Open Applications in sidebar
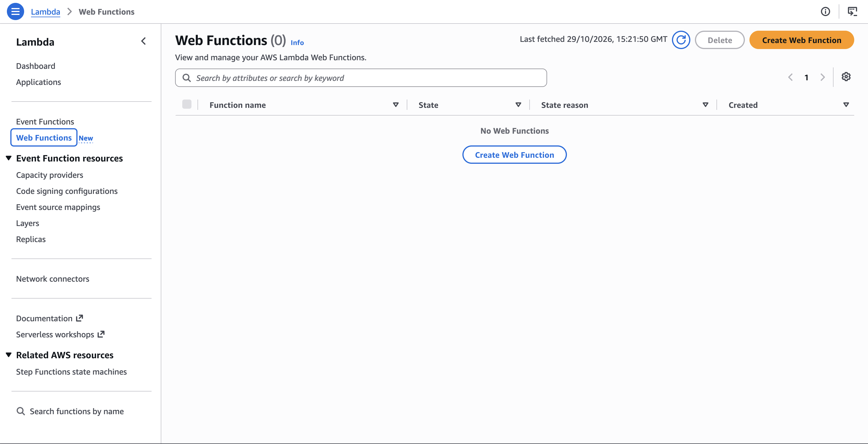Image resolution: width=868 pixels, height=444 pixels. click(x=38, y=82)
